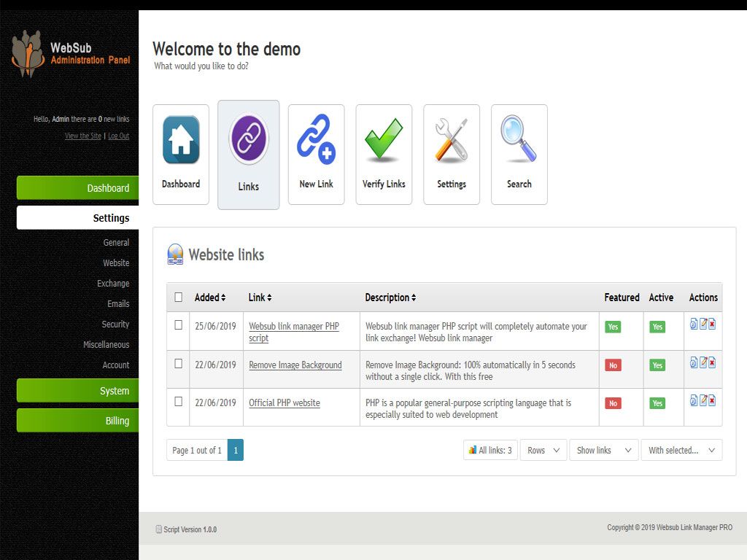Check the select-all checkbox in table header
The height and width of the screenshot is (560, 747).
178,297
